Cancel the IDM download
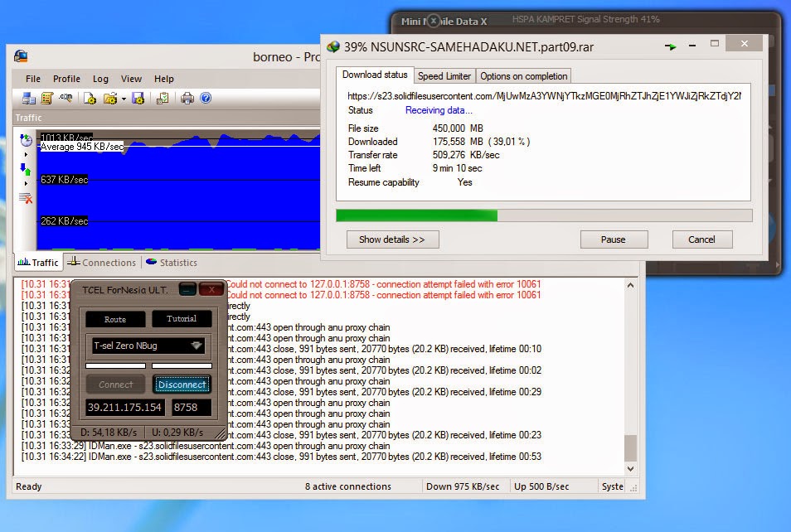The image size is (791, 532). 701,239
